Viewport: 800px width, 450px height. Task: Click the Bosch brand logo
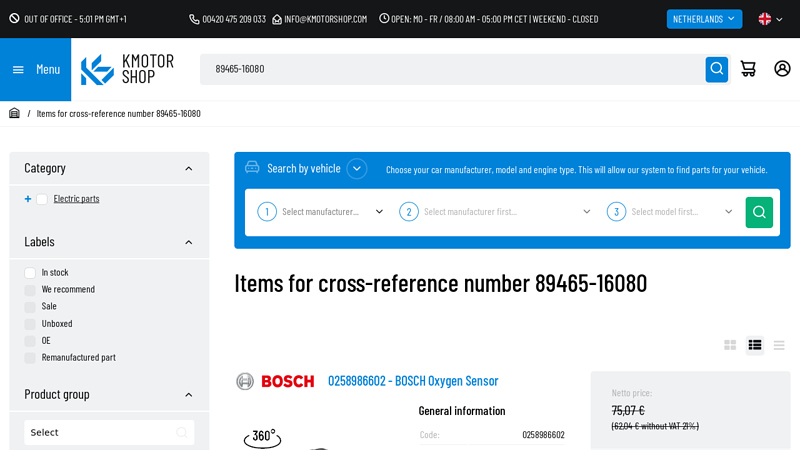276,381
